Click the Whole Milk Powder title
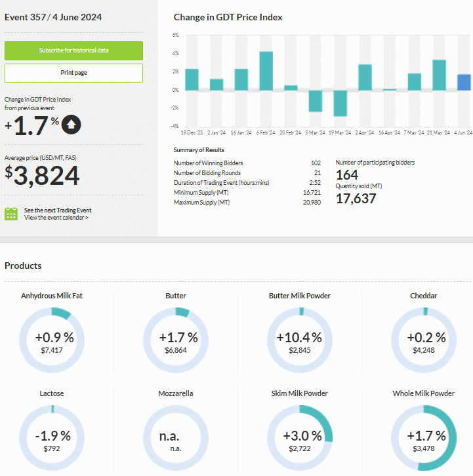 [424, 393]
